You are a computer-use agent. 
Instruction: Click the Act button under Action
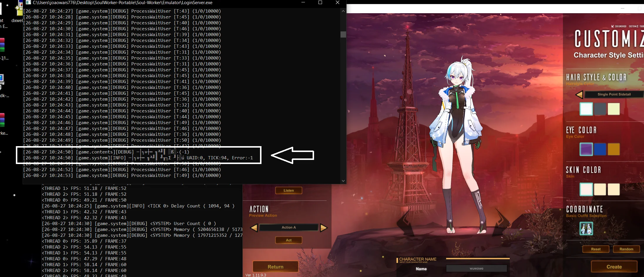pyautogui.click(x=289, y=240)
